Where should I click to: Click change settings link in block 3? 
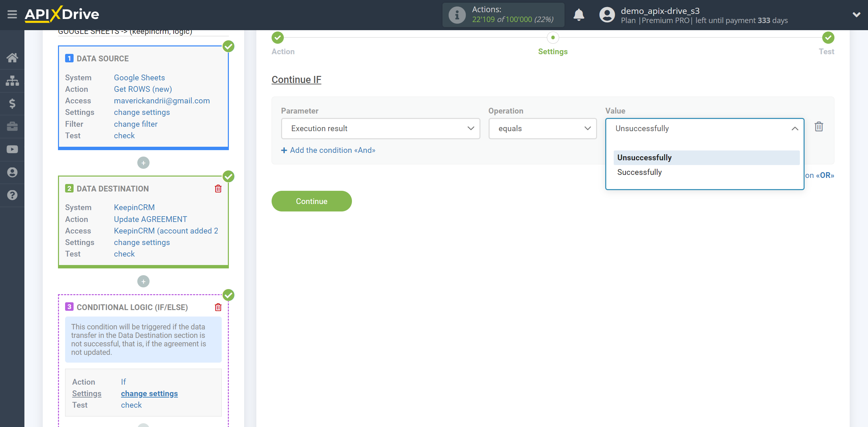click(149, 393)
